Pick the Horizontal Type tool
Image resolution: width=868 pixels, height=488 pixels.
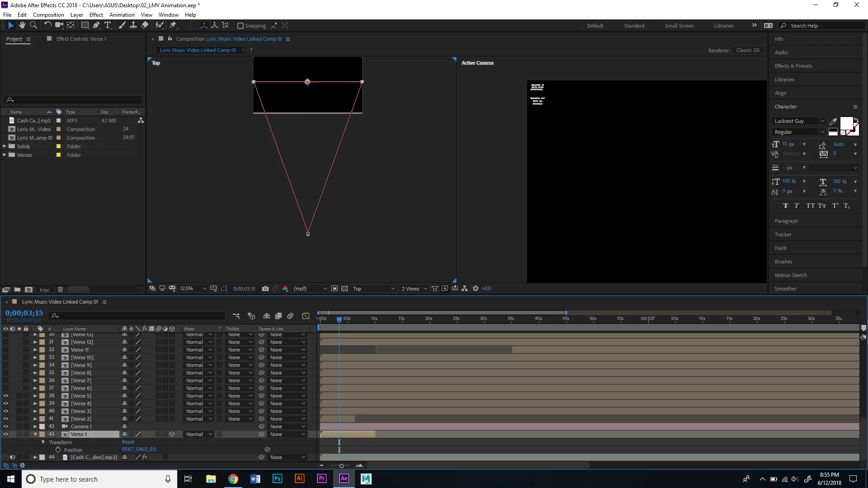(x=108, y=25)
